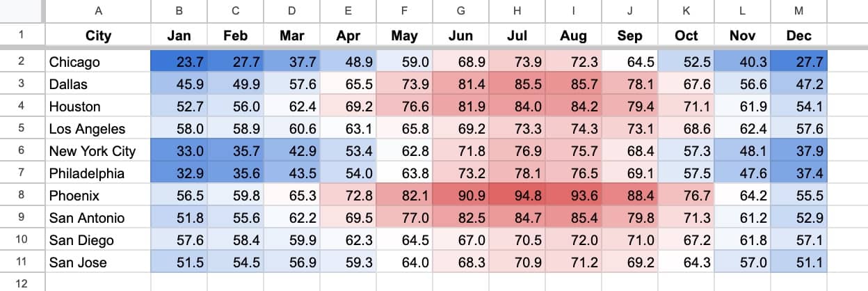Select Philadelphia December cell with 37.4
Image resolution: width=868 pixels, height=291 pixels.
tap(798, 173)
